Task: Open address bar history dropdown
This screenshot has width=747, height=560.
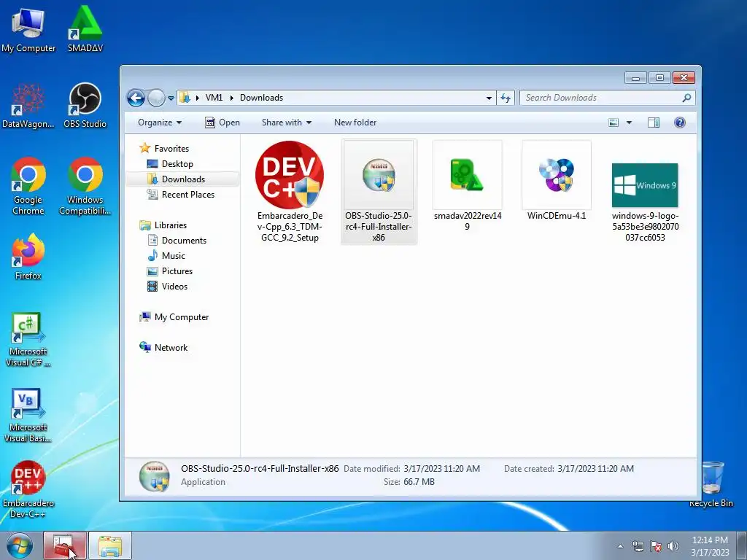Action: pyautogui.click(x=489, y=98)
